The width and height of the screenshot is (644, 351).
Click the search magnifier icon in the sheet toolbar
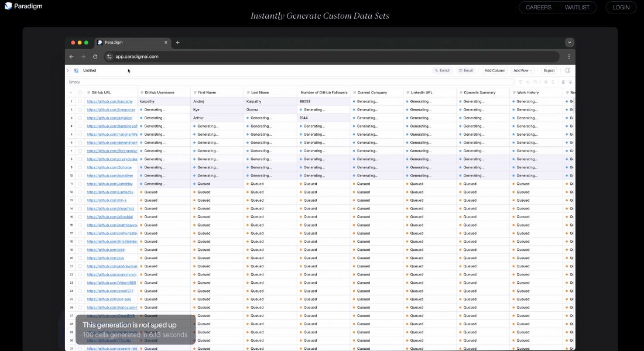(535, 82)
